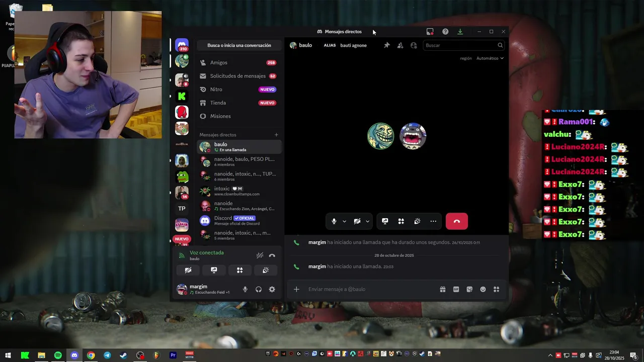
Task: Open the Pepe frog server icon
Action: [182, 176]
